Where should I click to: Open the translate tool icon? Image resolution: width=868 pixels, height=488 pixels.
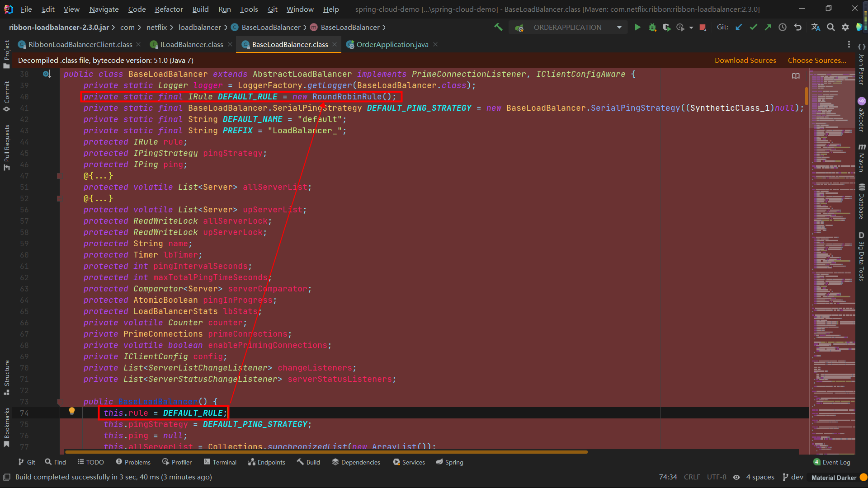click(x=816, y=28)
